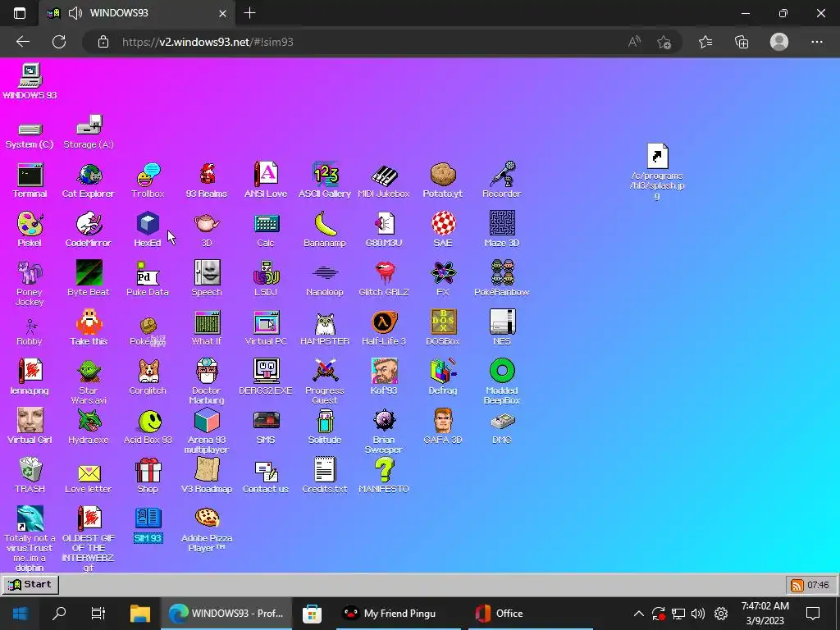Select GAFA 3D icon
The image size is (840, 630).
[x=442, y=427]
